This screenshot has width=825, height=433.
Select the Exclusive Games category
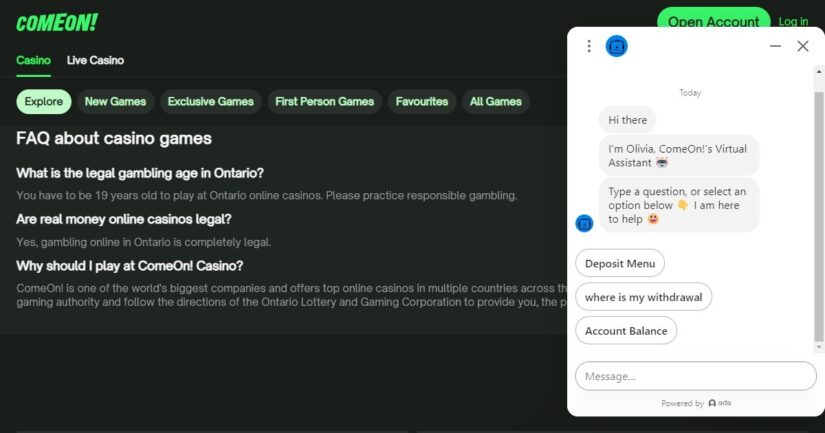210,102
